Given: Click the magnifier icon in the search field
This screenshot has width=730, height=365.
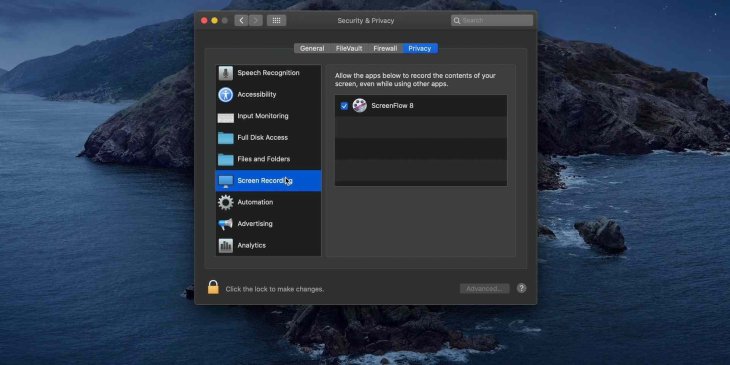Looking at the screenshot, I should pyautogui.click(x=457, y=20).
